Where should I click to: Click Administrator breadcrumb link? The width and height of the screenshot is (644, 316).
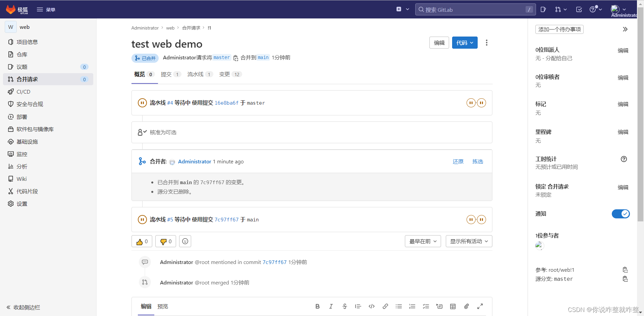click(145, 28)
